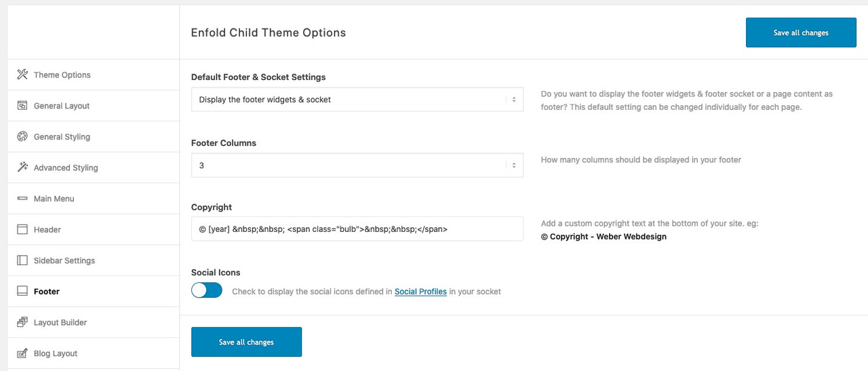Click the General Layout icon in sidebar

pos(22,106)
